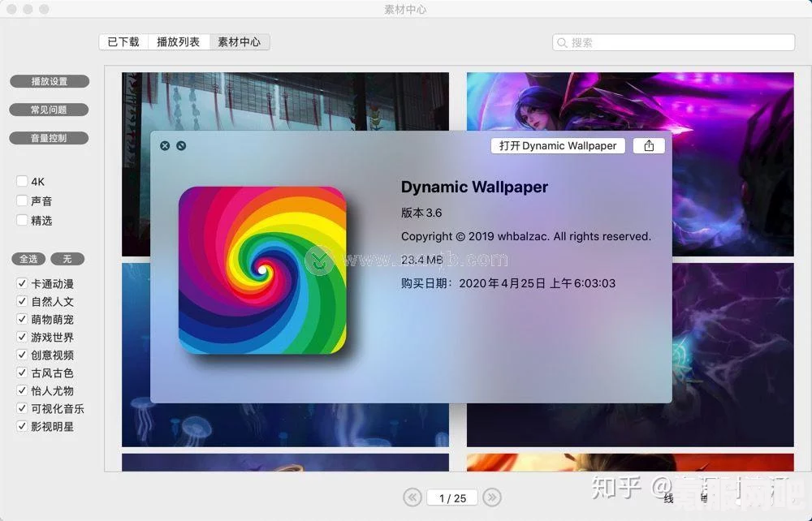Uncheck the 卡通动漫 category
The width and height of the screenshot is (812, 521).
[x=22, y=283]
